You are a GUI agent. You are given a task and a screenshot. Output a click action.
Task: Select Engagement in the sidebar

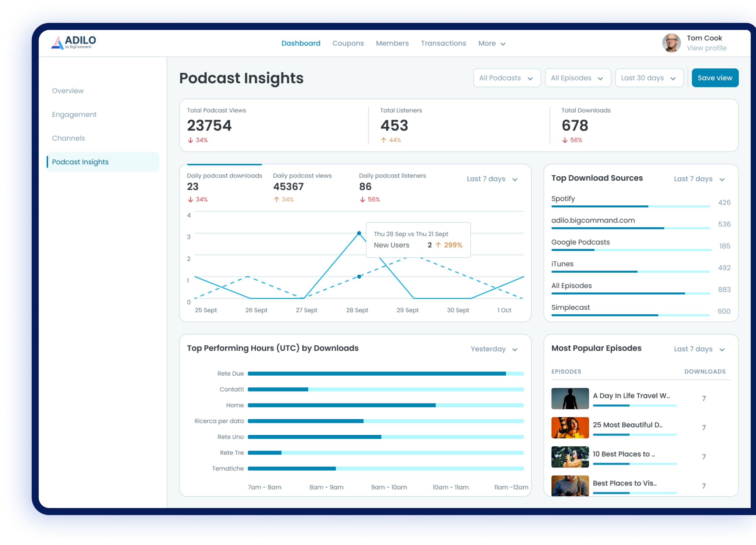[74, 114]
